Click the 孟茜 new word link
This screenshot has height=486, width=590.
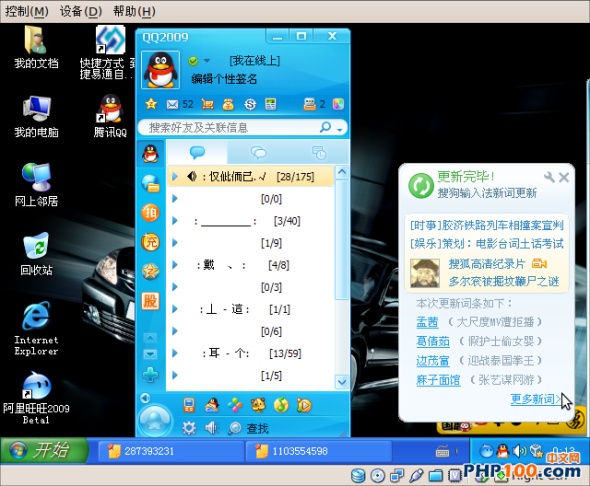point(427,322)
